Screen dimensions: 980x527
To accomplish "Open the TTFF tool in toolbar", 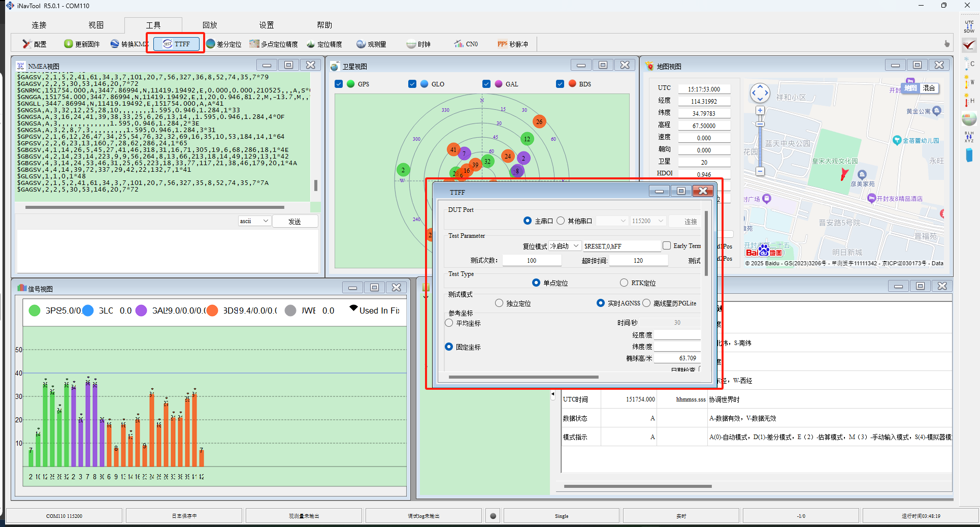I will pyautogui.click(x=176, y=44).
